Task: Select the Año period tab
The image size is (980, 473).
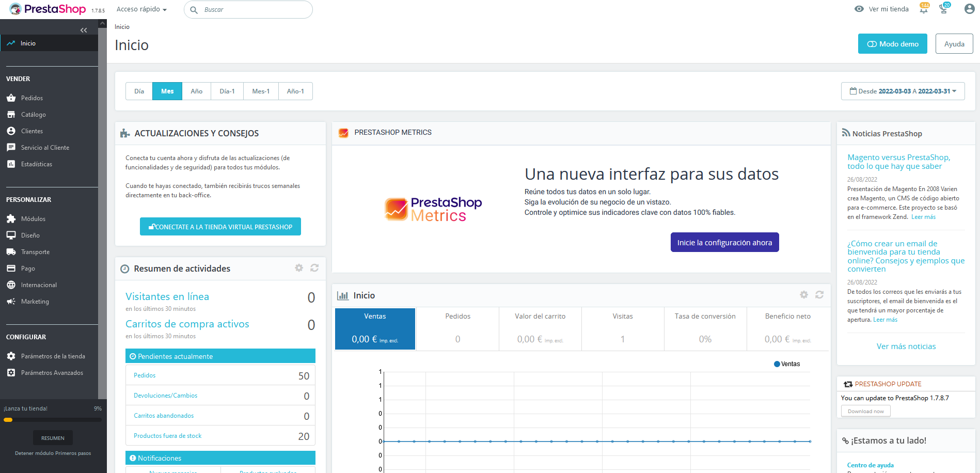Action: click(197, 91)
